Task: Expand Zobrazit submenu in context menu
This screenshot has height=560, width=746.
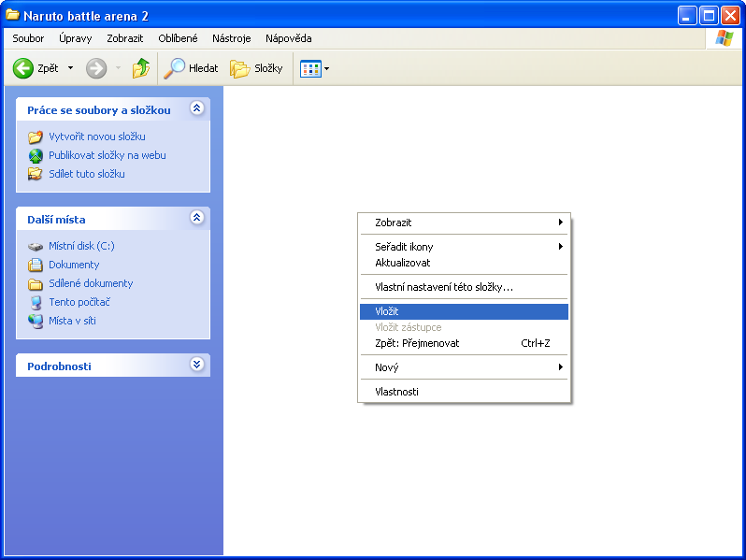Action: [x=465, y=223]
